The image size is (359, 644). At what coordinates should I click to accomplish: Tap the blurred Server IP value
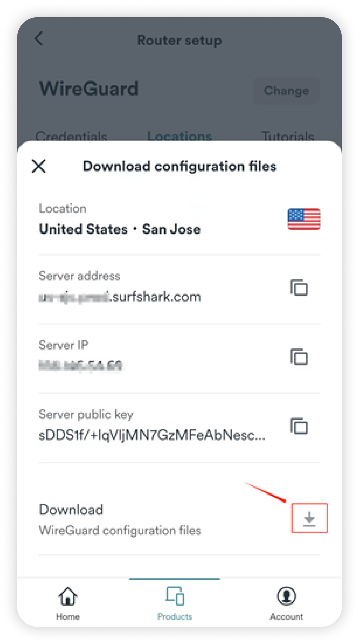80,366
